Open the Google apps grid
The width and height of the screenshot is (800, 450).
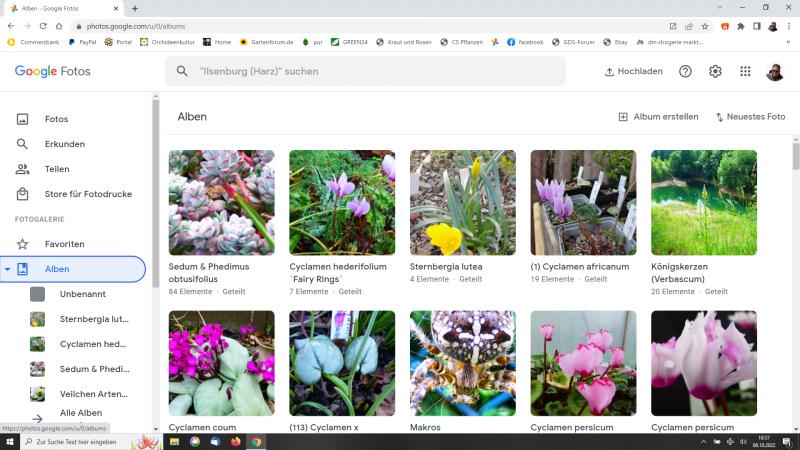tap(745, 72)
